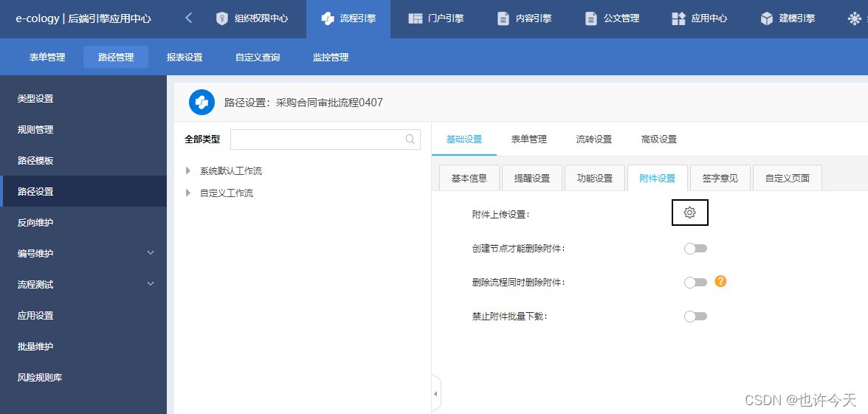This screenshot has height=414, width=868.
Task: Open 反向维护 in the left sidebar
Action: click(x=83, y=223)
